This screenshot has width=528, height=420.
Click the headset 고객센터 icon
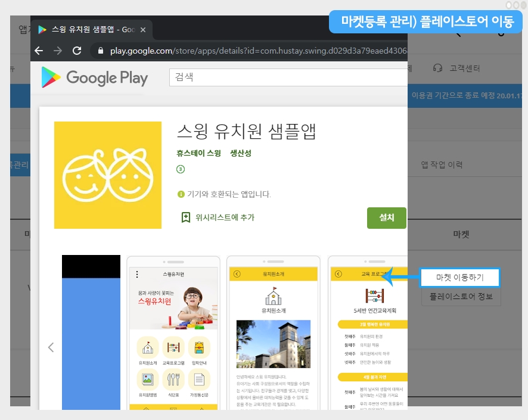pos(438,69)
